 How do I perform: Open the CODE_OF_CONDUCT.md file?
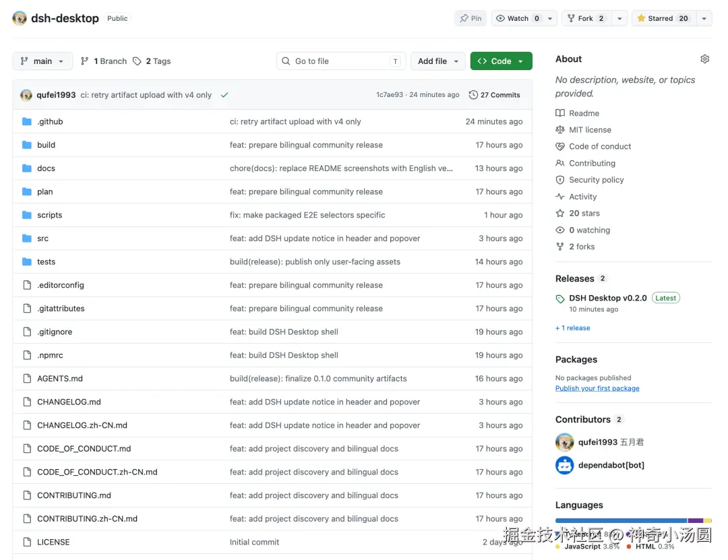[x=84, y=449]
